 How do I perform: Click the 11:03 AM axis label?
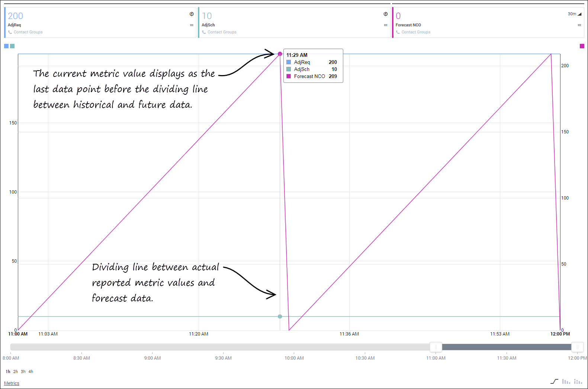pos(48,334)
